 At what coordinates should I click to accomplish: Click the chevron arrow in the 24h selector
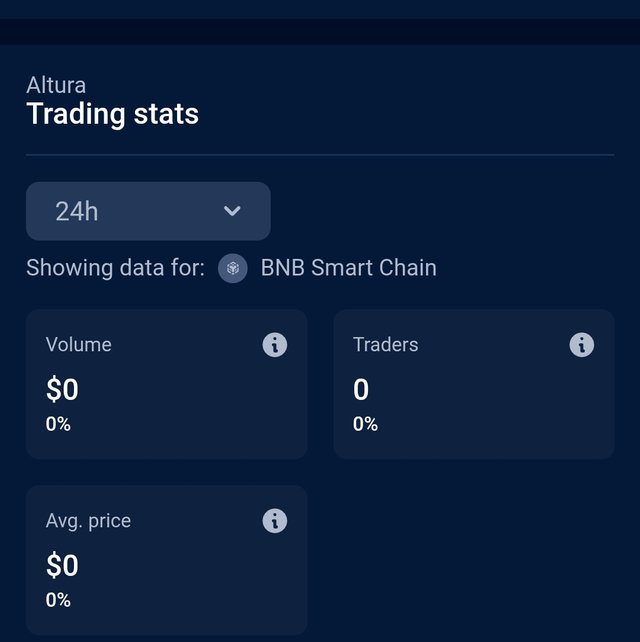[x=232, y=211]
